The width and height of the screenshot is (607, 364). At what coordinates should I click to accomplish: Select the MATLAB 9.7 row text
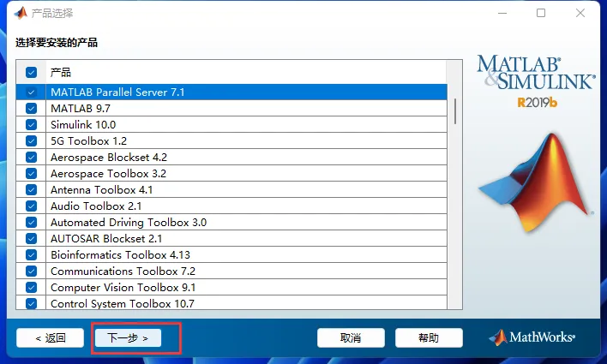tap(81, 108)
